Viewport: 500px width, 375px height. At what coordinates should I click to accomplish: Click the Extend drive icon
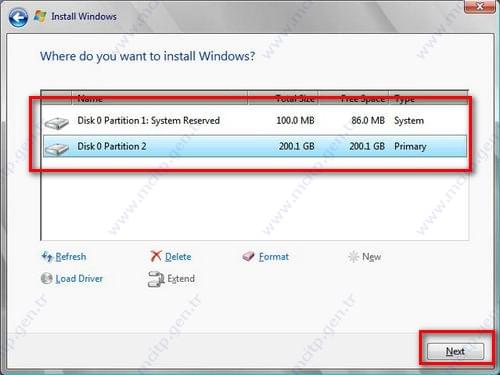tap(156, 279)
